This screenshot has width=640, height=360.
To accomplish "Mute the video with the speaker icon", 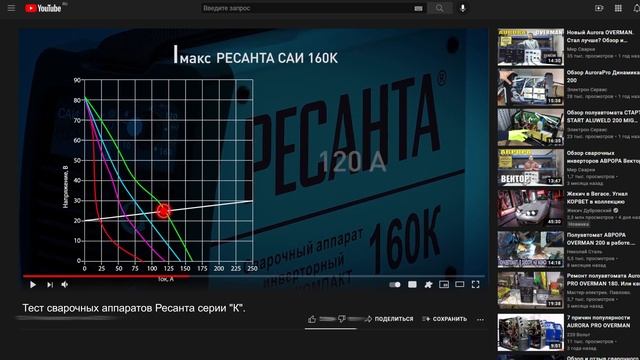I will [64, 284].
